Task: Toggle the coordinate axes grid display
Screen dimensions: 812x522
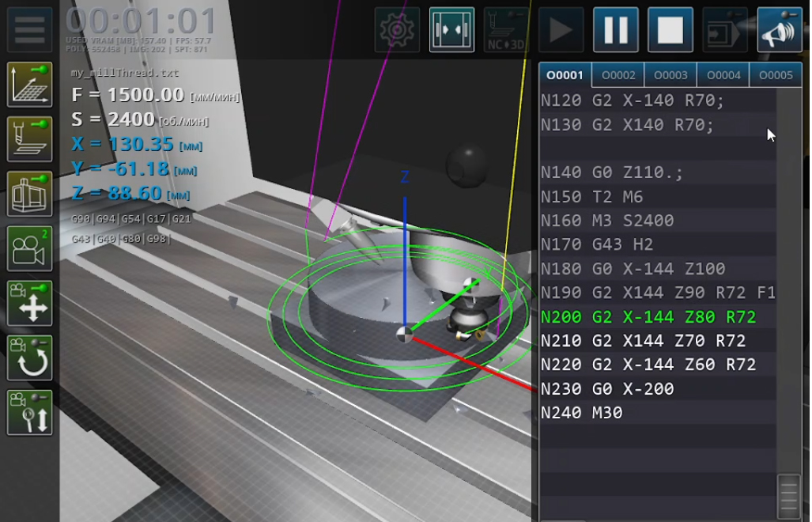Action: (30, 84)
